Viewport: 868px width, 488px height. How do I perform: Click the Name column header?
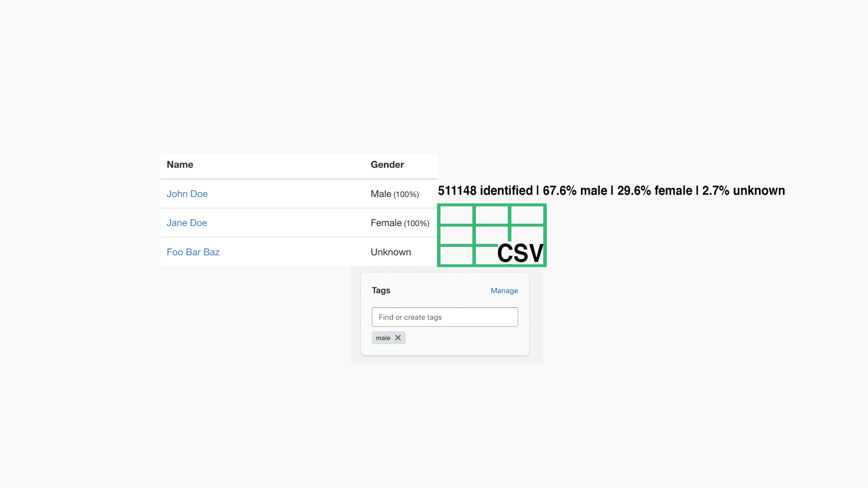[180, 164]
